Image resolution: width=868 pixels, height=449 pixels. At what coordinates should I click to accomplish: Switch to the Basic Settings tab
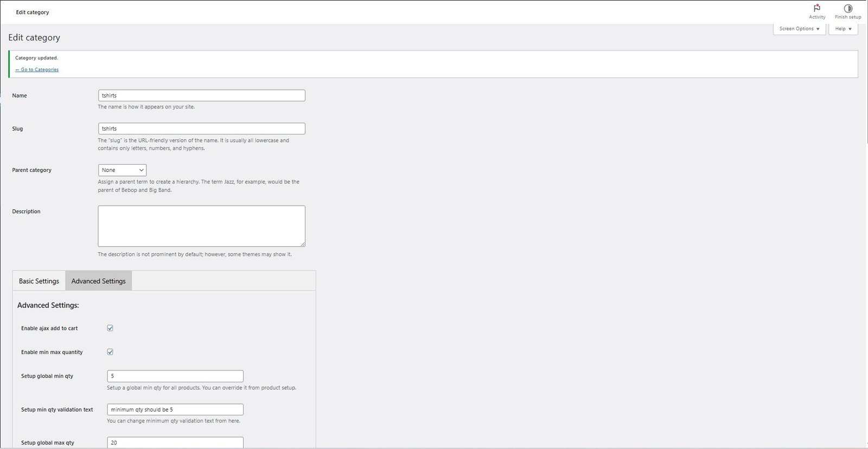pos(39,281)
